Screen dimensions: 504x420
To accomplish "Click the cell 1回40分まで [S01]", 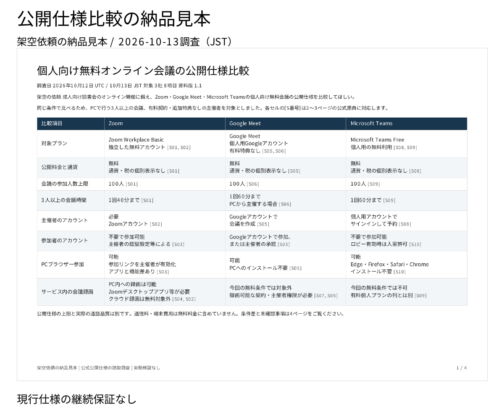I will pos(165,200).
